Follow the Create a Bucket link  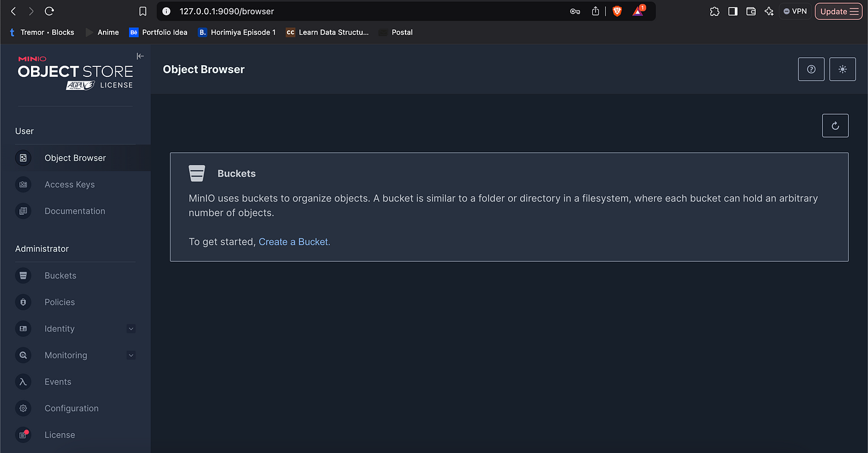point(294,242)
